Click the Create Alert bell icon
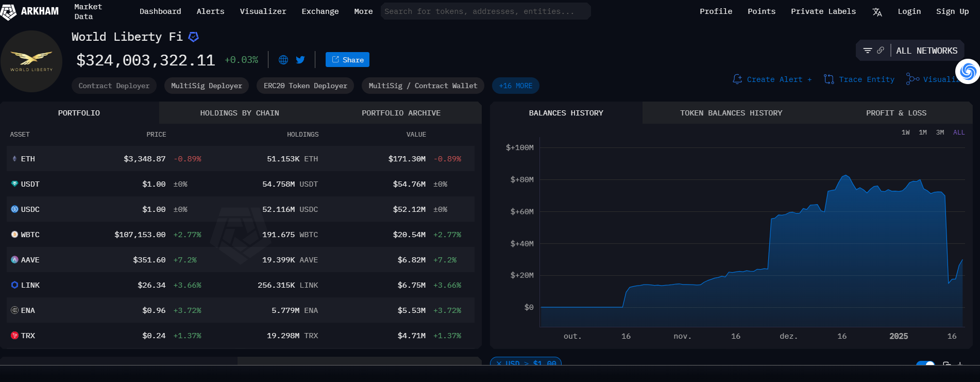The width and height of the screenshot is (980, 382). click(737, 79)
